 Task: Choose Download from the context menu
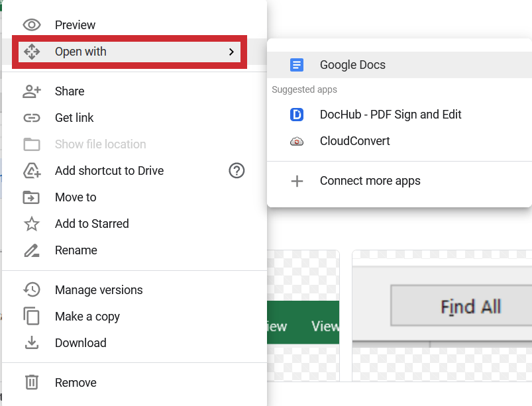coord(81,343)
